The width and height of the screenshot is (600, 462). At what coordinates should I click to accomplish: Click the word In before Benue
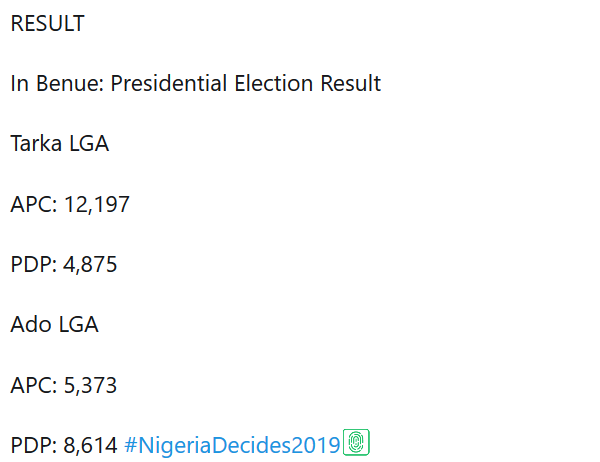(x=19, y=84)
